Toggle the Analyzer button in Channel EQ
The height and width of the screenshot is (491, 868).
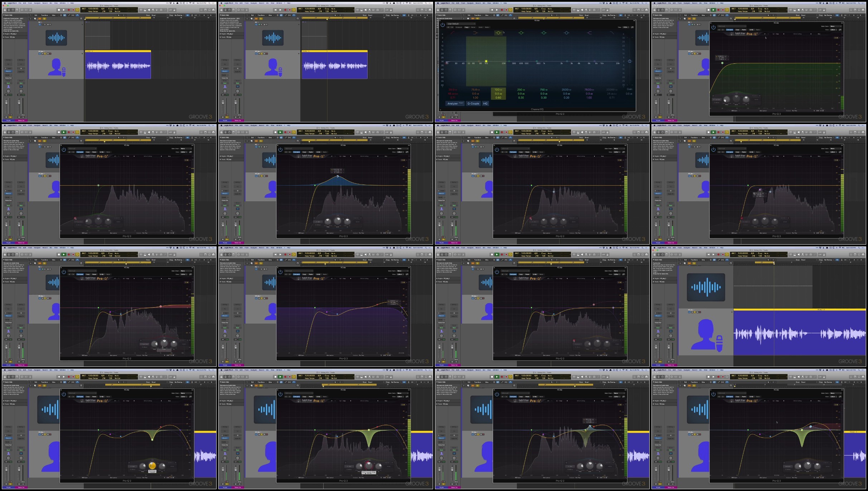[x=455, y=103]
